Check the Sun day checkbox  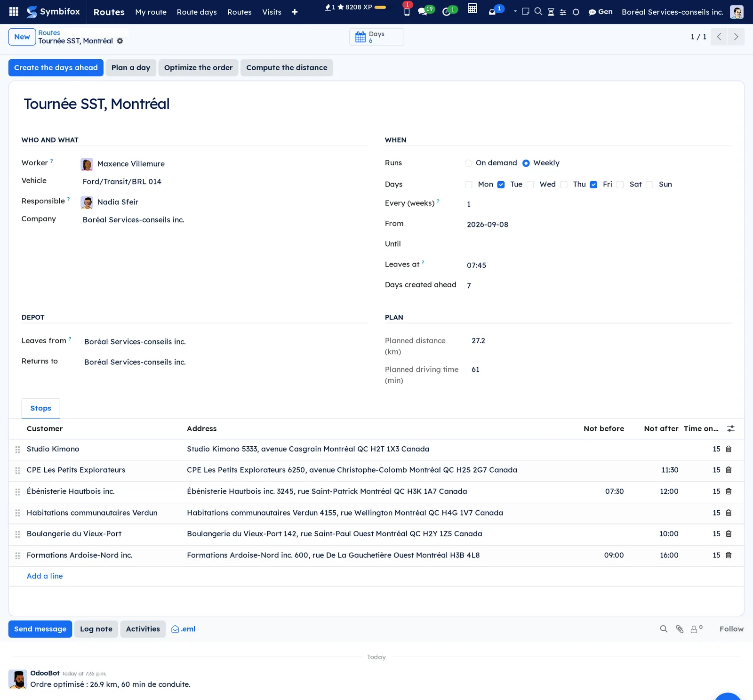click(649, 185)
